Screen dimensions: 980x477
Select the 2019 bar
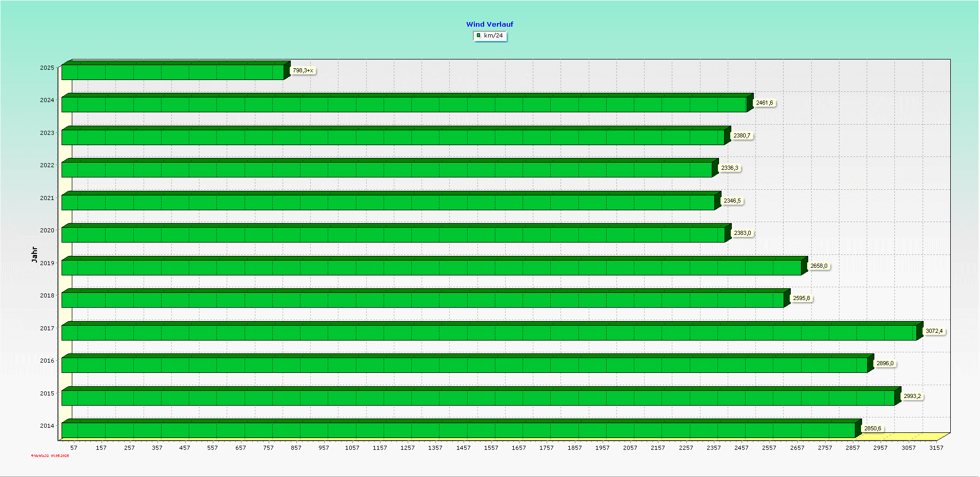[x=435, y=266]
